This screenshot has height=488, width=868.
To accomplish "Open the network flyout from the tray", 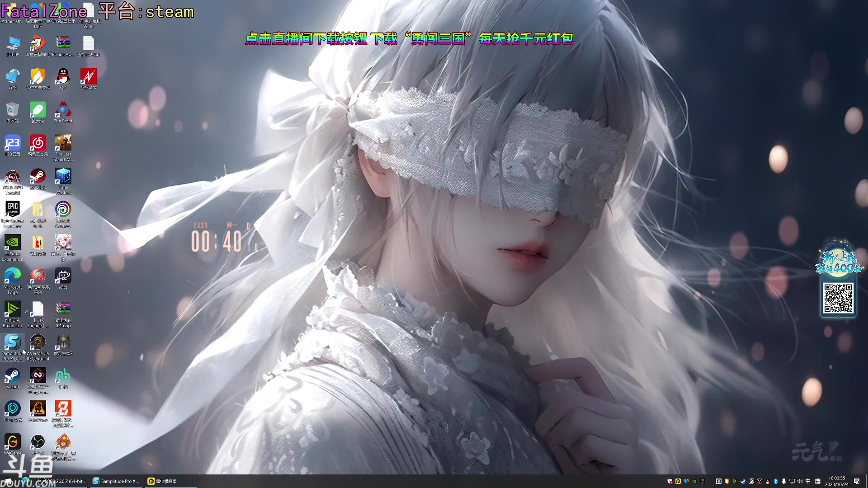I will (792, 481).
